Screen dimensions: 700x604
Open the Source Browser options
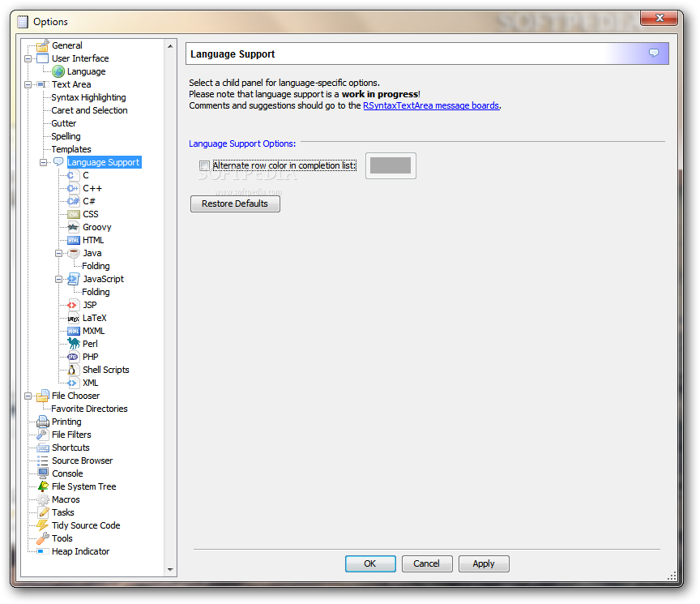point(82,460)
